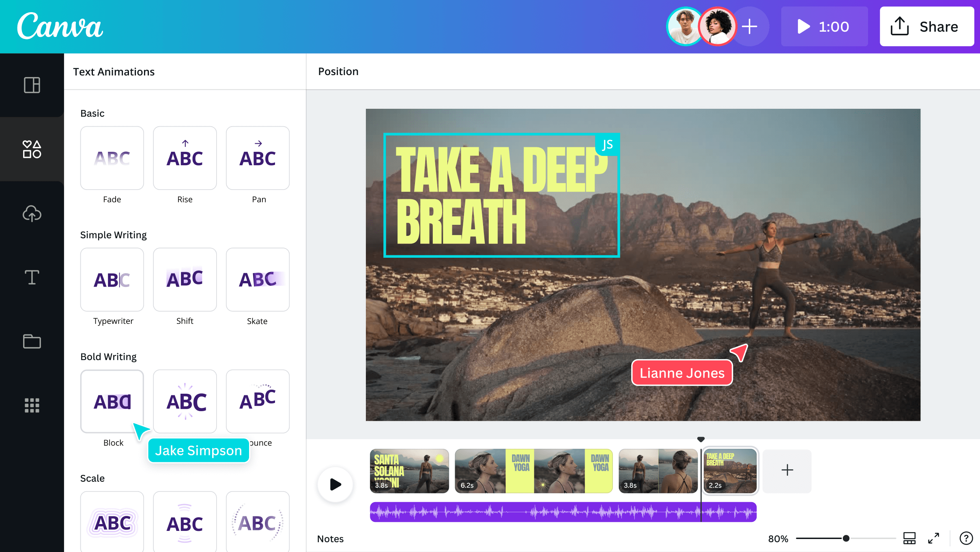This screenshot has width=980, height=552.
Task: Click the Text tool icon in sidebar
Action: [x=32, y=277]
